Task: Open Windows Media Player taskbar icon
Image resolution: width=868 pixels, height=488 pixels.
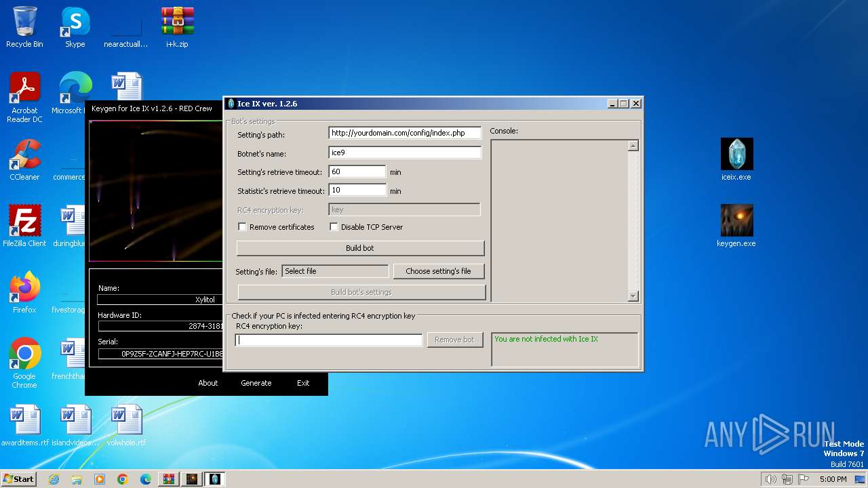Action: pos(100,479)
